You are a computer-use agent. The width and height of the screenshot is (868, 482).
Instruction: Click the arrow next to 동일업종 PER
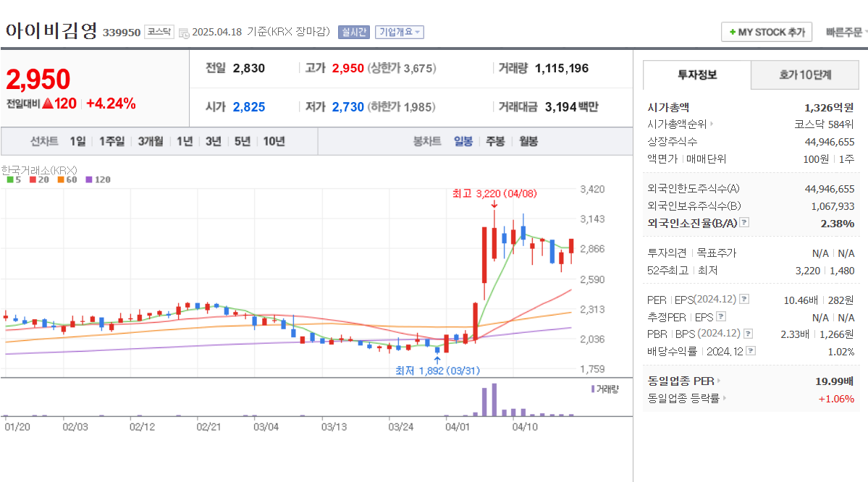[719, 381]
